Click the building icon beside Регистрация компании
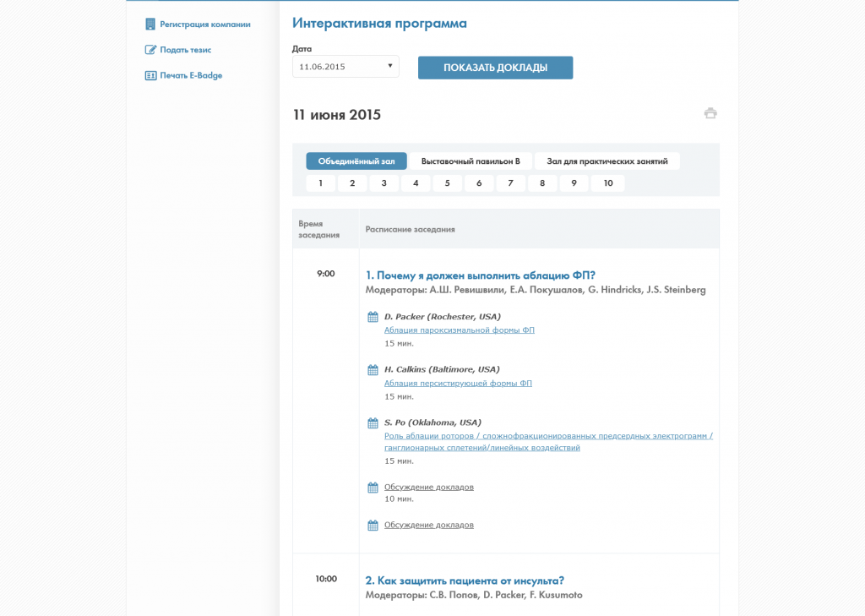 coord(150,25)
